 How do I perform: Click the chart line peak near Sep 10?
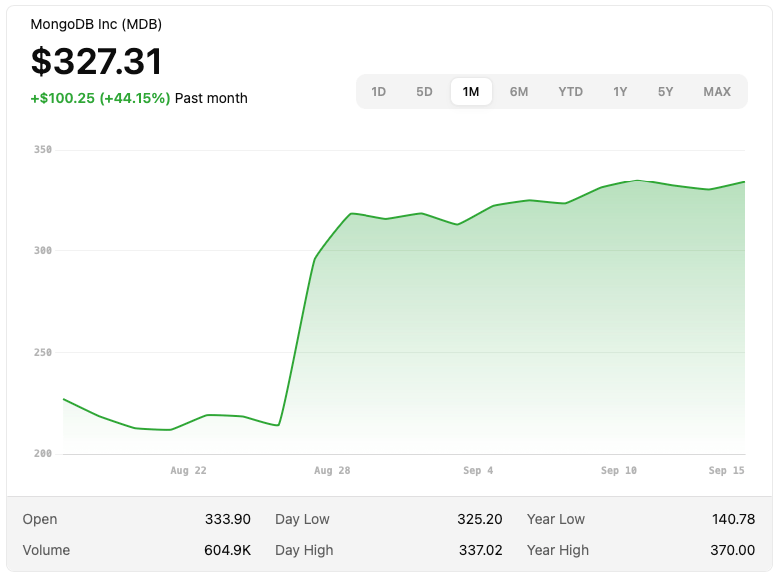(637, 181)
